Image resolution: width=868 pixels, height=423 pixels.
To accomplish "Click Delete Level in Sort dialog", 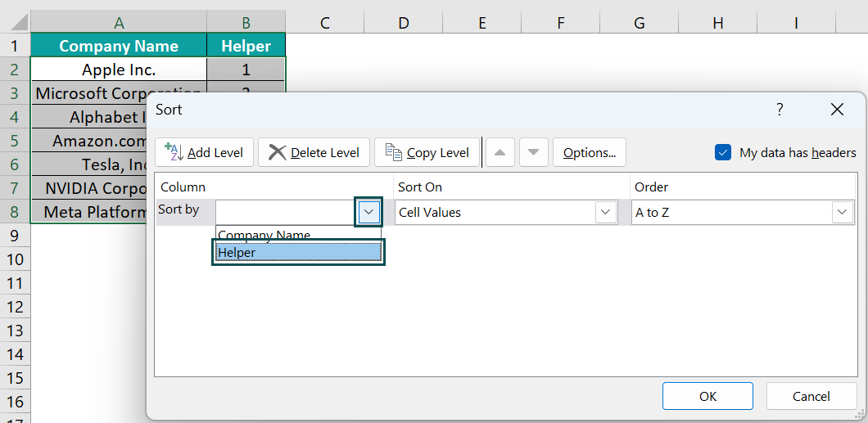I will pyautogui.click(x=314, y=153).
